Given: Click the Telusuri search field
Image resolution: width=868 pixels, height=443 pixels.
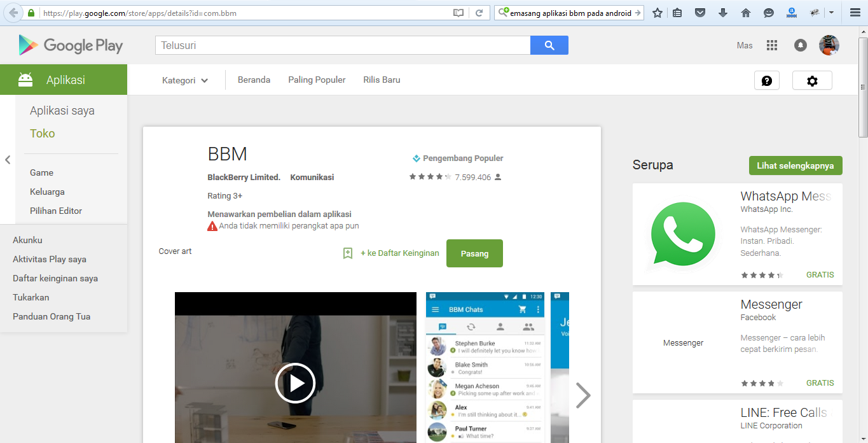Looking at the screenshot, I should [343, 45].
